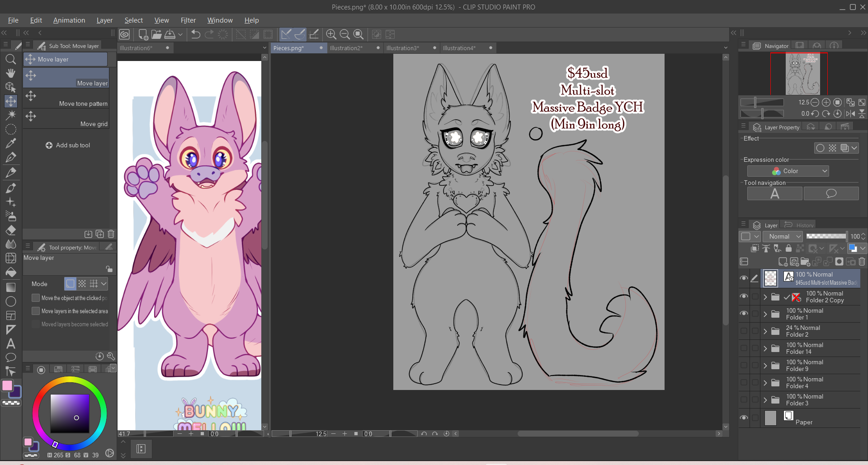Select the Operation object tool
The image size is (868, 465).
[x=11, y=87]
